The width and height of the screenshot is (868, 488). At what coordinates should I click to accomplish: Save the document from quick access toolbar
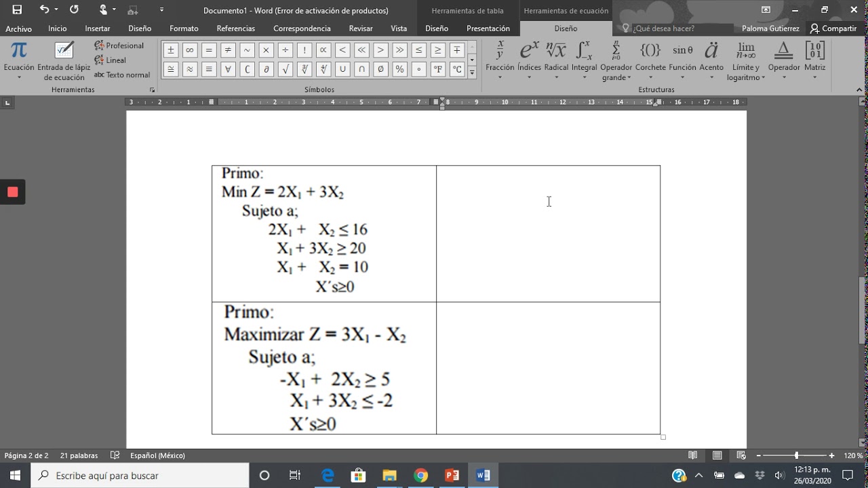(x=17, y=9)
